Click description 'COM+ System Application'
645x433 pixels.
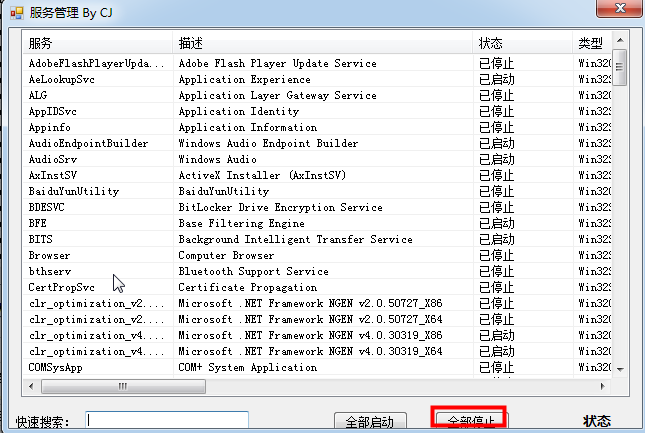click(x=248, y=368)
